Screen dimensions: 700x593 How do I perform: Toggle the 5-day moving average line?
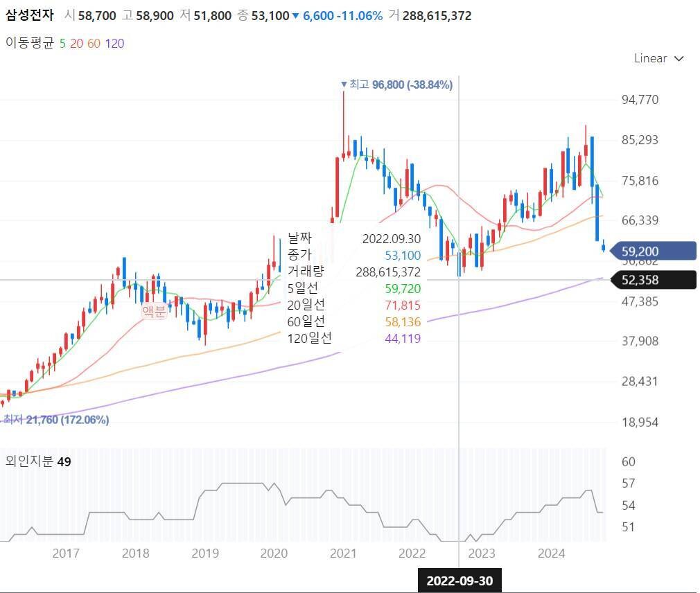tap(63, 44)
